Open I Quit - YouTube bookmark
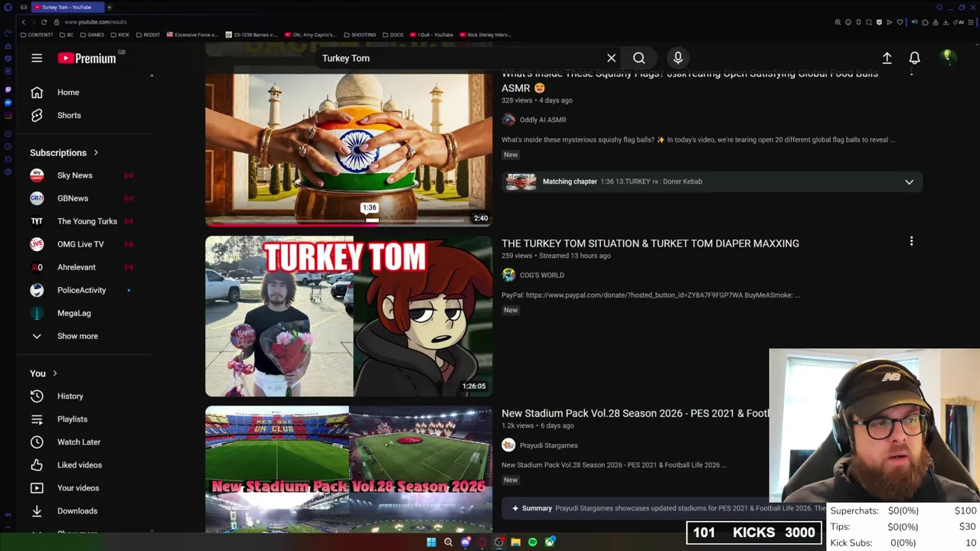980x551 pixels. coord(433,34)
